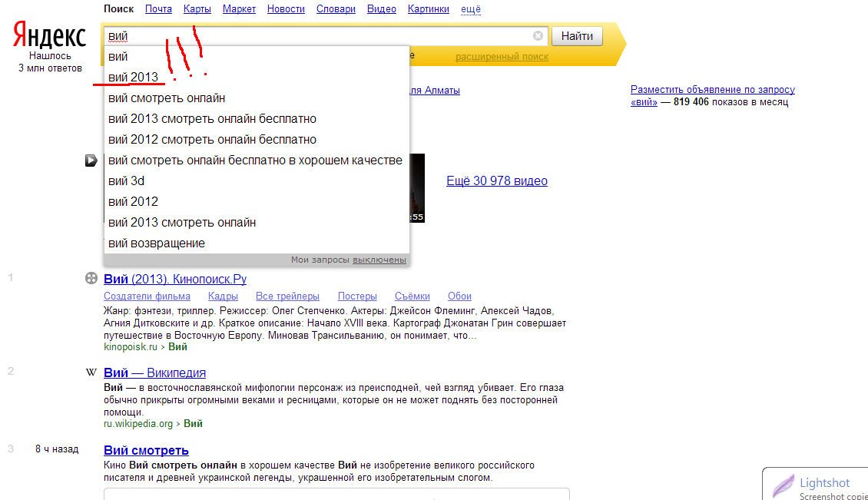Select suggestion вий смотреть онлайн
The image size is (868, 500).
(257, 98)
